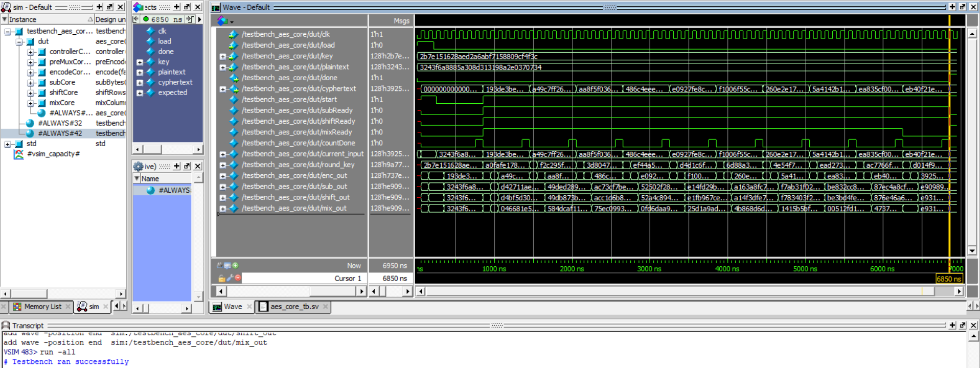Click the Objects panel plus icon
The image size is (980, 368).
tap(176, 7)
